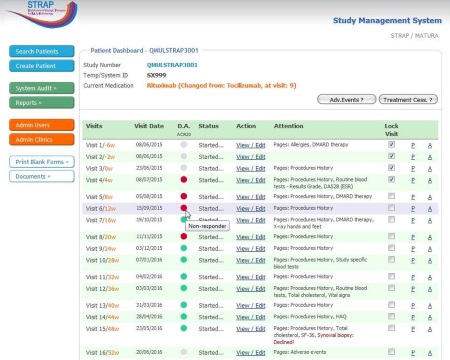The image size is (450, 360).
Task: Click the date 20/06/2016 for Visit 16
Action: 149,352
